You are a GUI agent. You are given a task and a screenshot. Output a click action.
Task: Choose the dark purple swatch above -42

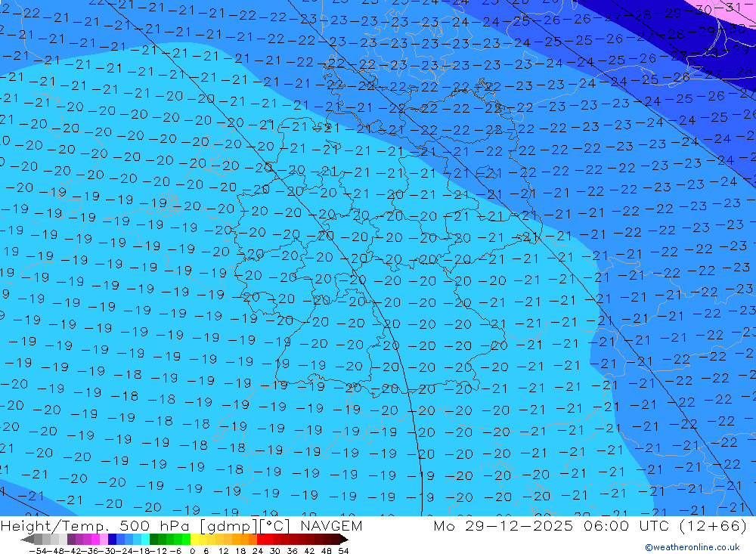coord(71,540)
